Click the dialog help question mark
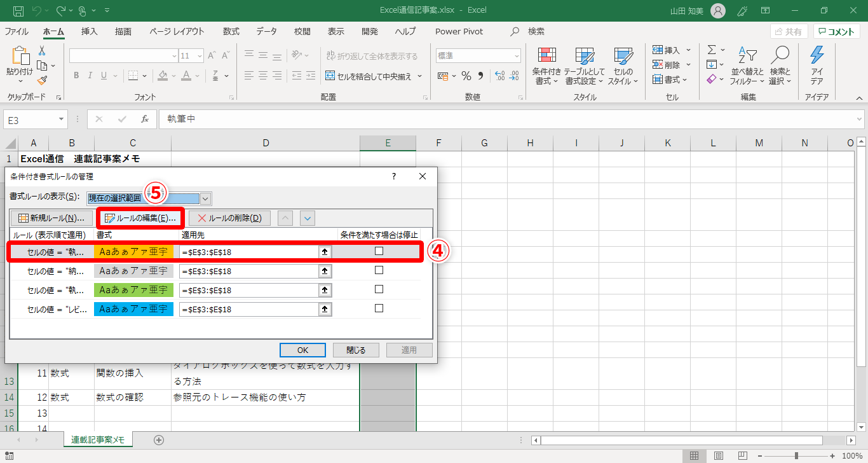Viewport: 868px width, 463px height. (x=394, y=176)
